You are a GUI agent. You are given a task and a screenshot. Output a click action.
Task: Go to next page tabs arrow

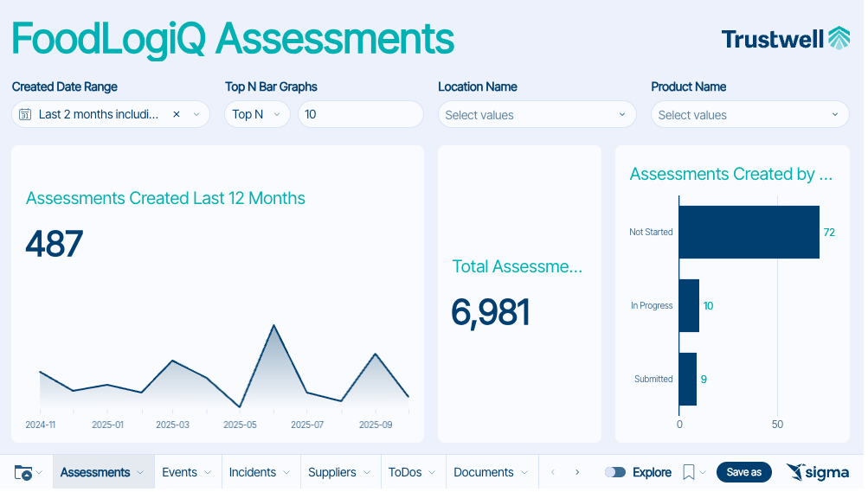coord(577,472)
